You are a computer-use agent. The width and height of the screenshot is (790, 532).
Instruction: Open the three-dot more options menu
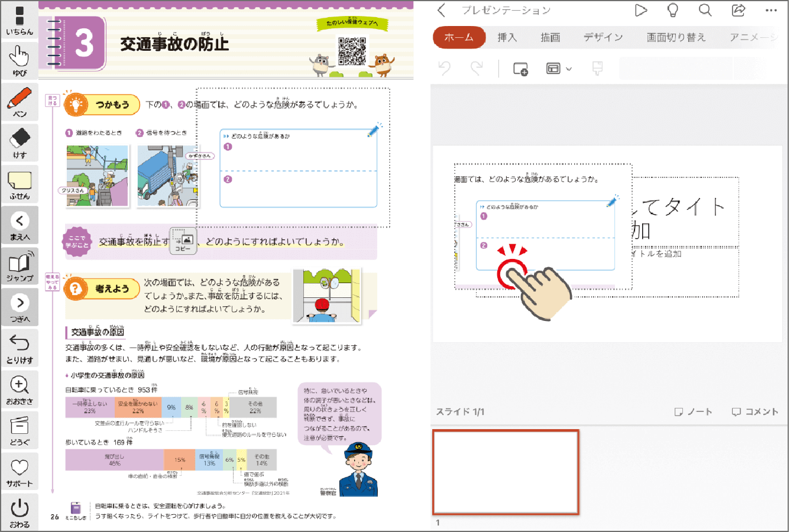[771, 10]
